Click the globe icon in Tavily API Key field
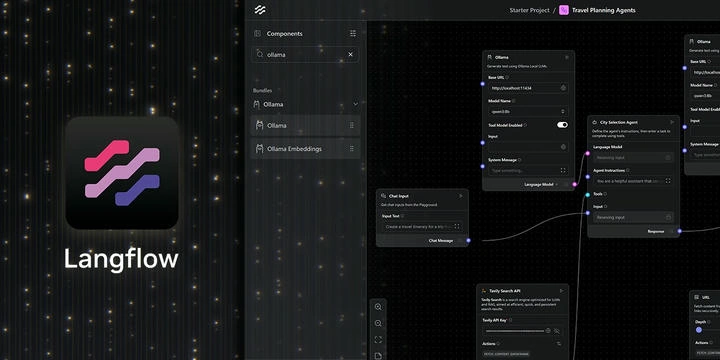 pyautogui.click(x=548, y=330)
